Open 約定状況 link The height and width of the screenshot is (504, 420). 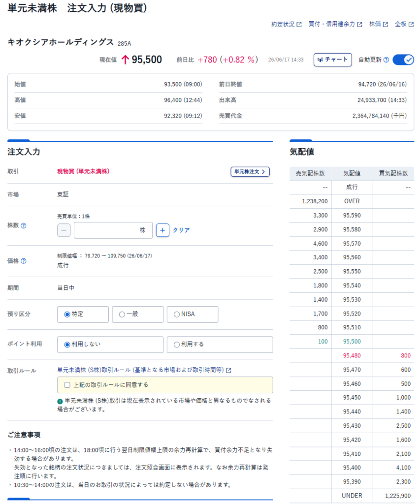coord(286,25)
